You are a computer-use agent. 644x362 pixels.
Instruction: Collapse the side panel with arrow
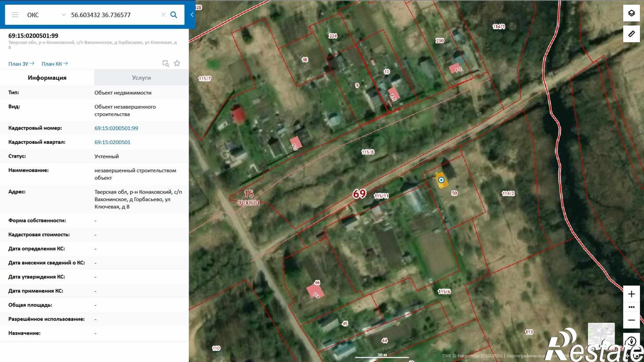(x=192, y=14)
